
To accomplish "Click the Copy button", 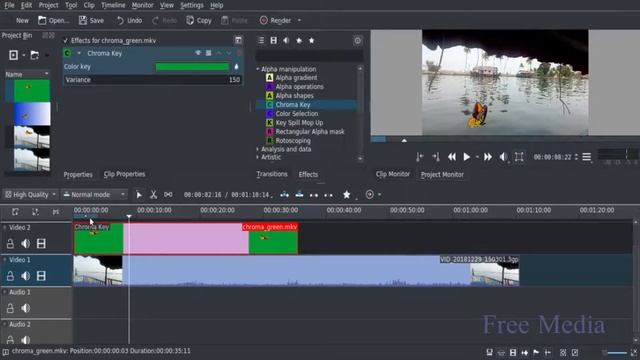I will point(199,20).
